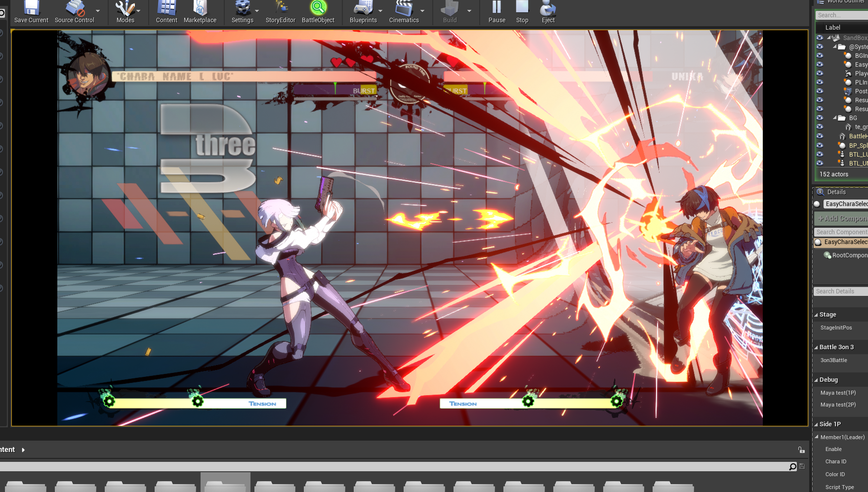
Task: Open the Modes toolbar icon
Action: [x=125, y=8]
